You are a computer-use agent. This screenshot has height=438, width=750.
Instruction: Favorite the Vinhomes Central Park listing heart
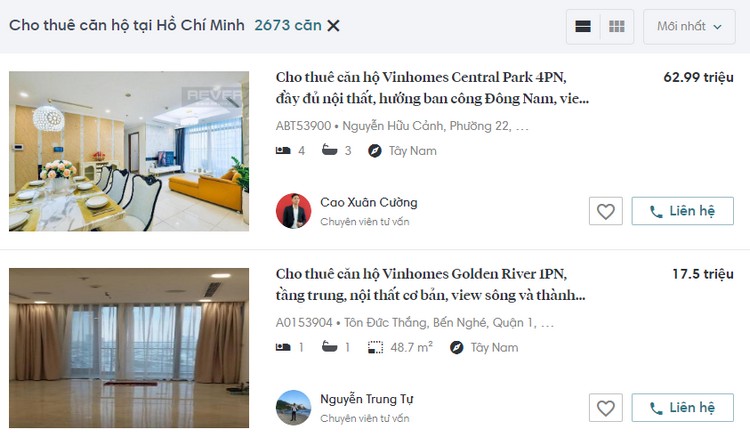606,211
